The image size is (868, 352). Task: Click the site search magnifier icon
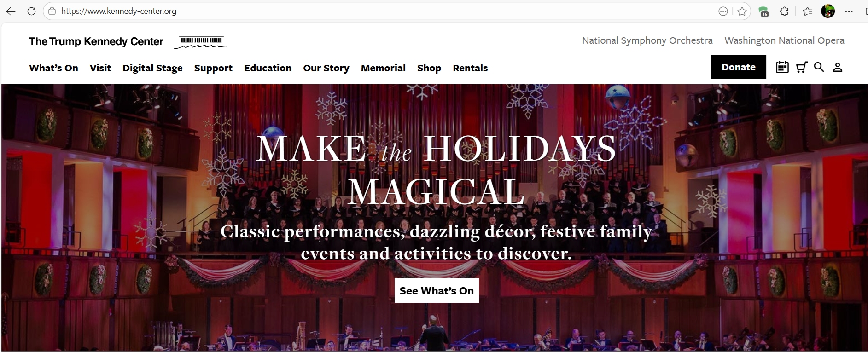click(x=819, y=67)
